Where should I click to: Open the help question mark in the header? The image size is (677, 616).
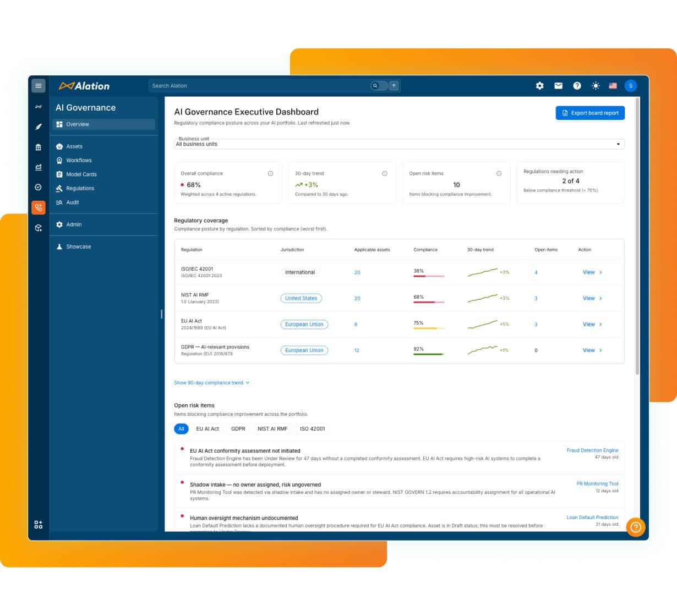(577, 86)
